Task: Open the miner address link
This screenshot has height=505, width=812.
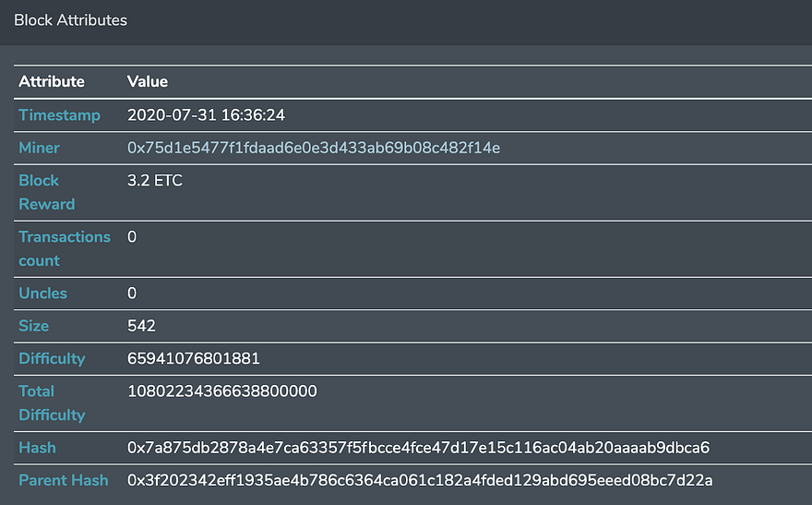Action: (314, 148)
